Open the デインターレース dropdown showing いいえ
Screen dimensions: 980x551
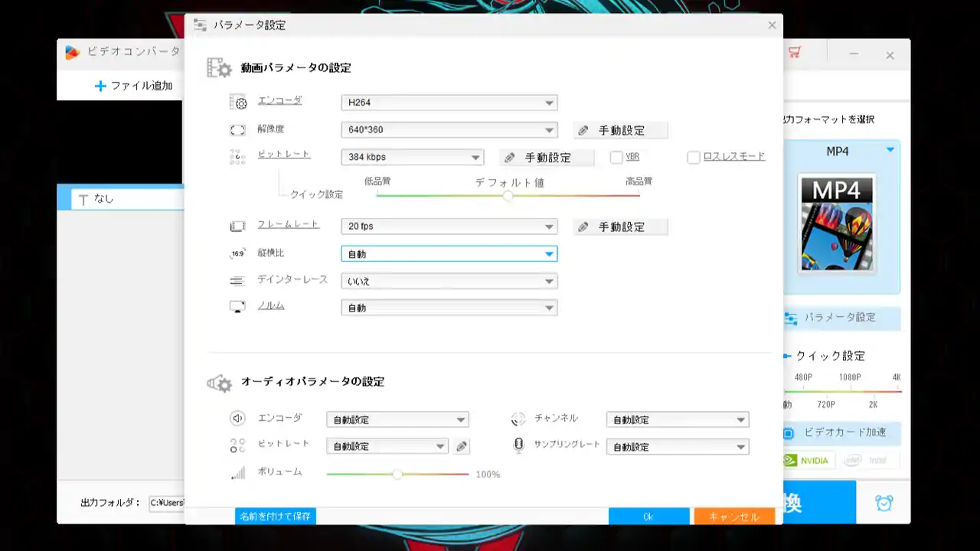tap(449, 282)
